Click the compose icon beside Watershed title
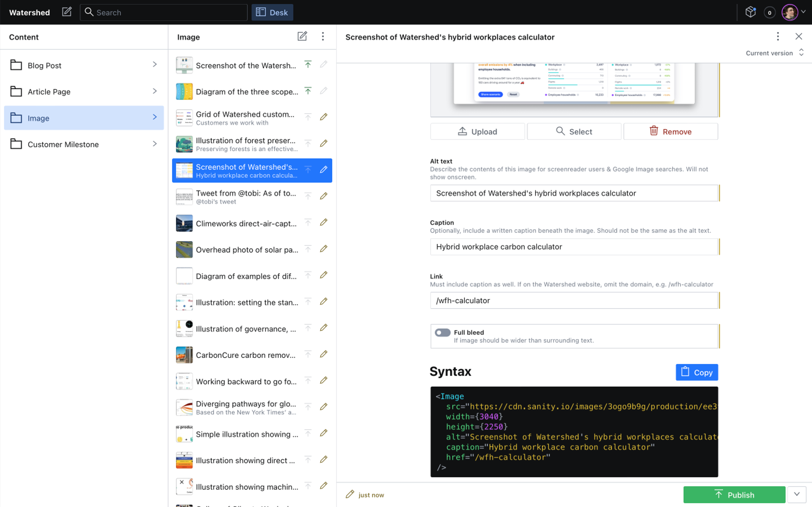This screenshot has height=507, width=812. [67, 12]
